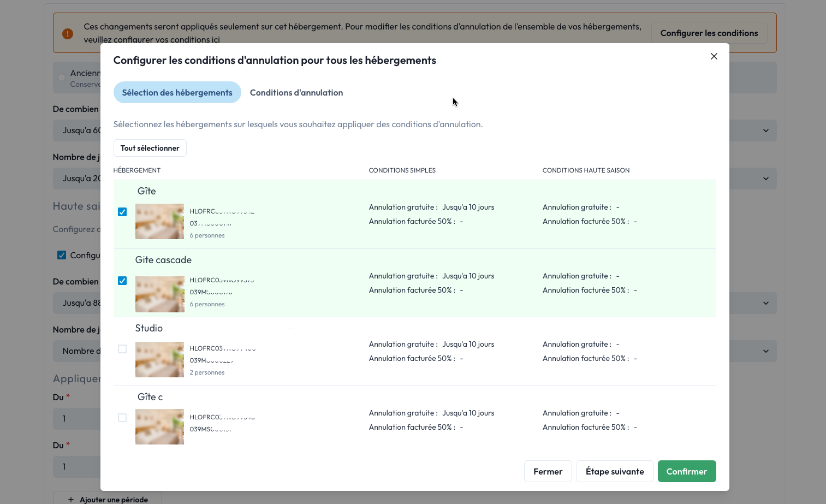The image size is (826, 504).
Task: Click the HÉBERGEMENT column header
Action: click(137, 170)
